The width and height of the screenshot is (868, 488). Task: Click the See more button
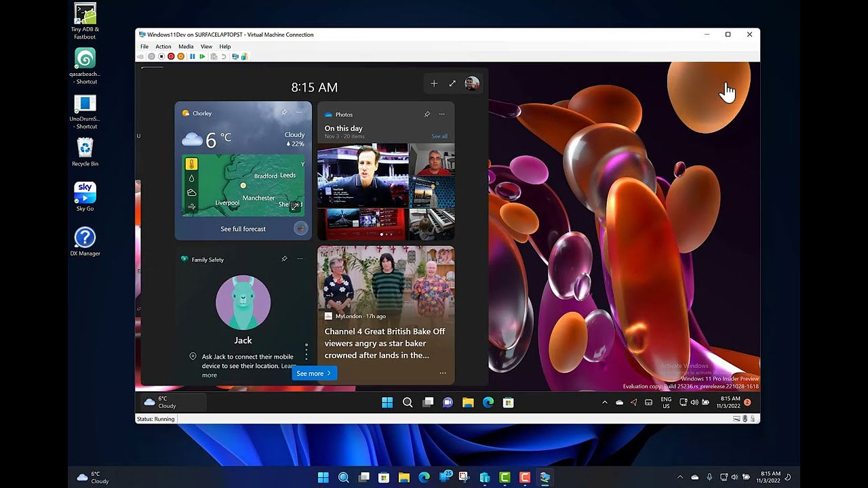point(314,373)
